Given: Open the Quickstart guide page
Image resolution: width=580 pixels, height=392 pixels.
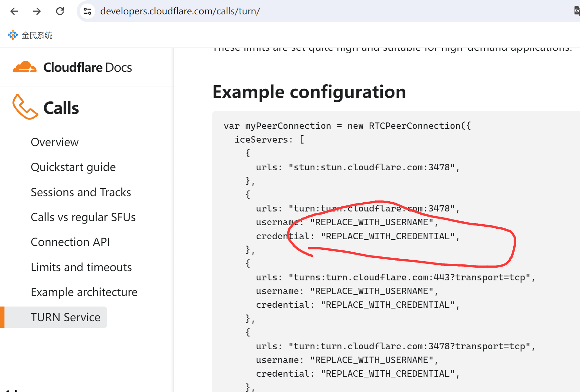Looking at the screenshot, I should point(73,167).
